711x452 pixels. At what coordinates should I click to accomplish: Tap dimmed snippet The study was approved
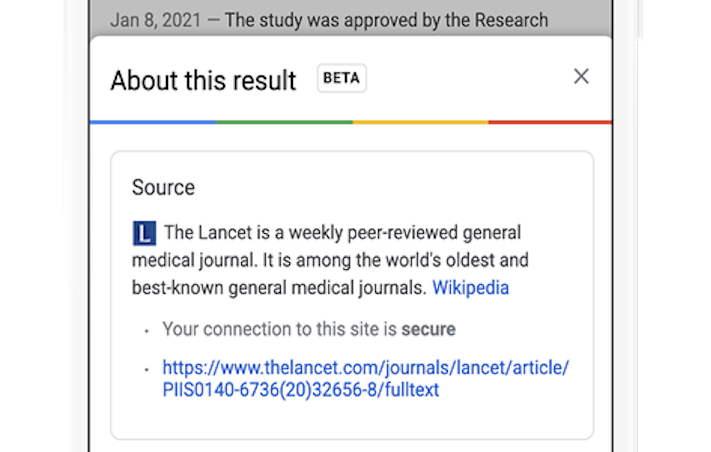click(386, 20)
